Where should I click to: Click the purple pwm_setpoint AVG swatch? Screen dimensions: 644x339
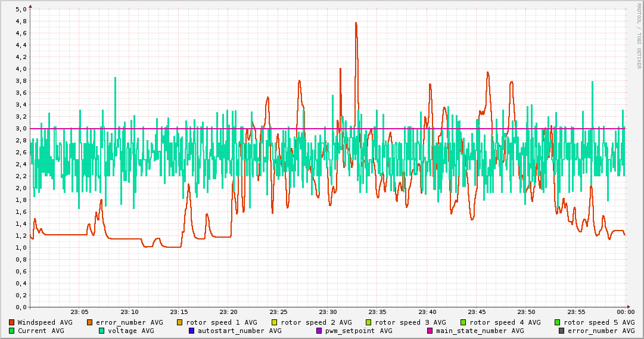319,331
